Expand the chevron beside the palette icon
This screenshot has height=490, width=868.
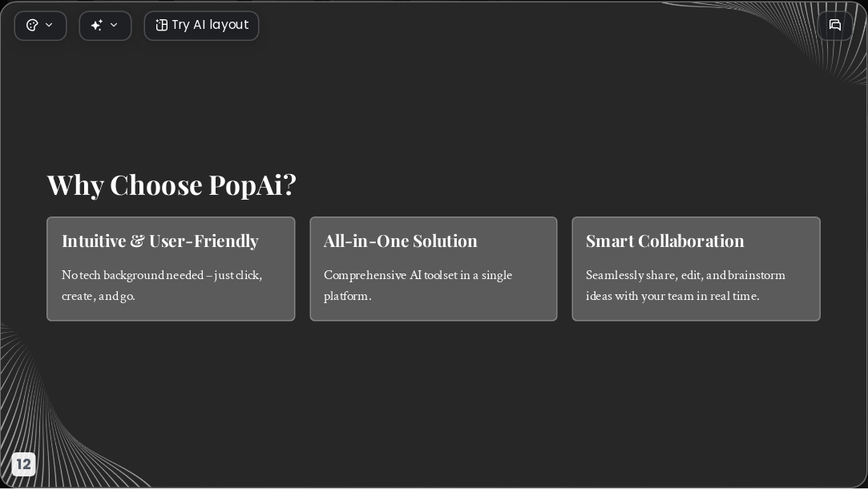[49, 25]
